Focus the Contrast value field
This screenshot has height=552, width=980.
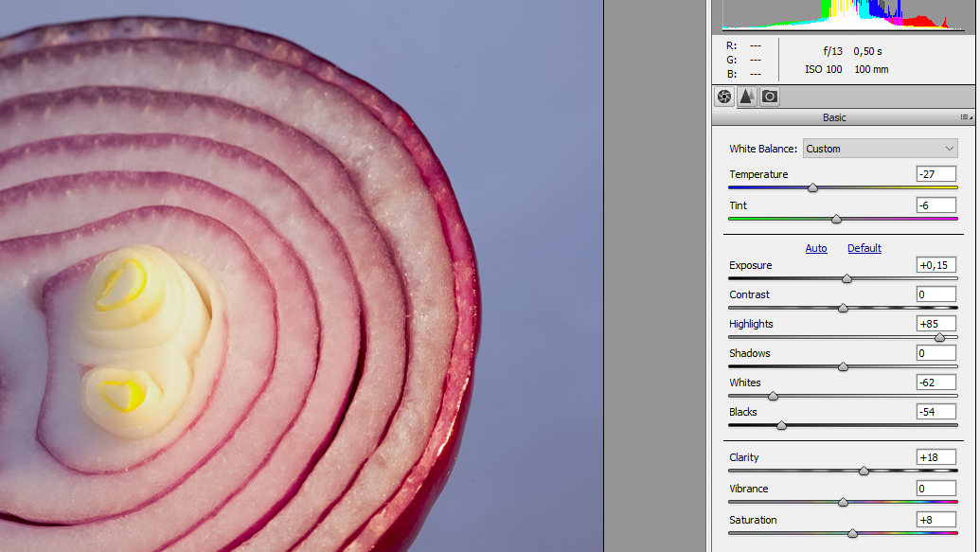[x=936, y=294]
